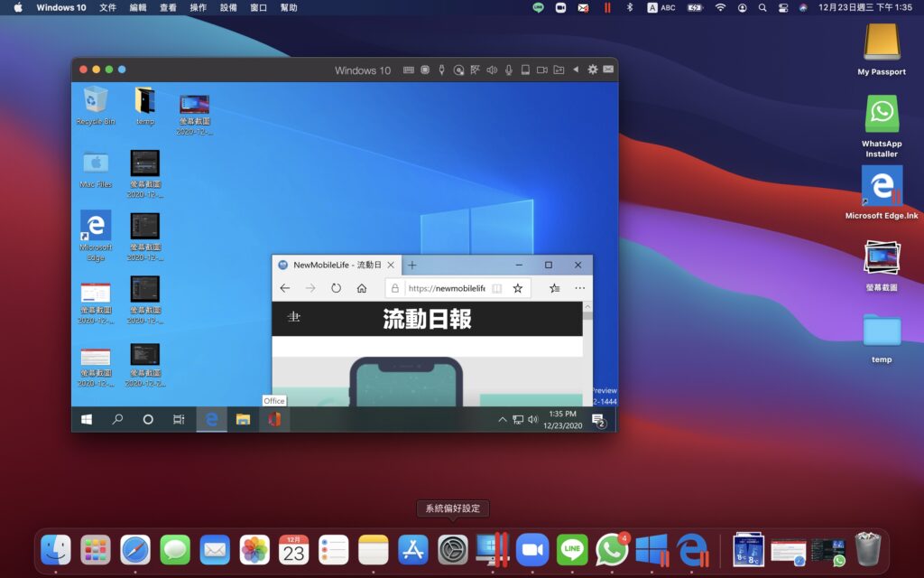
Task: Open Task View on Windows taskbar
Action: click(179, 419)
